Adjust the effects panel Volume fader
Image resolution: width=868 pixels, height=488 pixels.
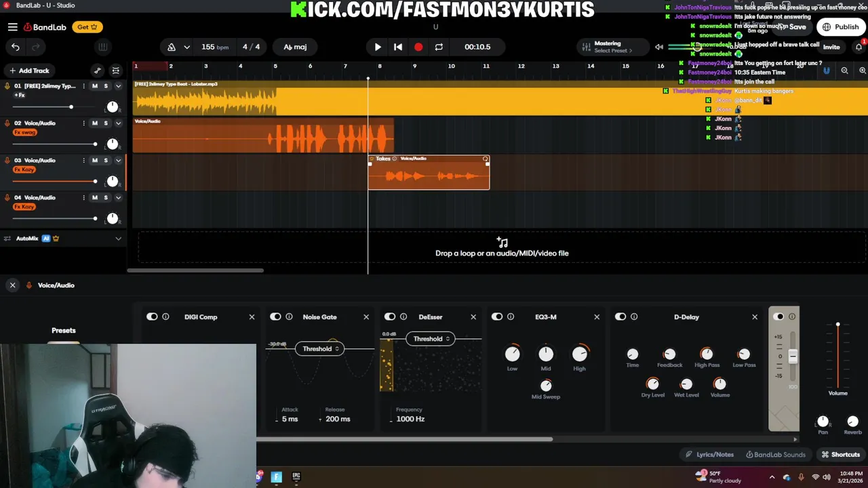(x=837, y=325)
